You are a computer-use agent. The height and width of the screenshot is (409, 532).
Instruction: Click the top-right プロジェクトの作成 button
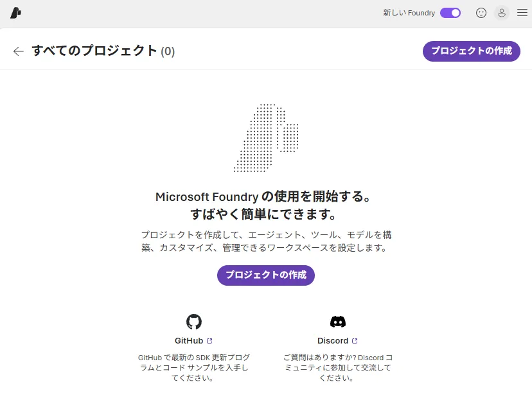[x=471, y=51]
